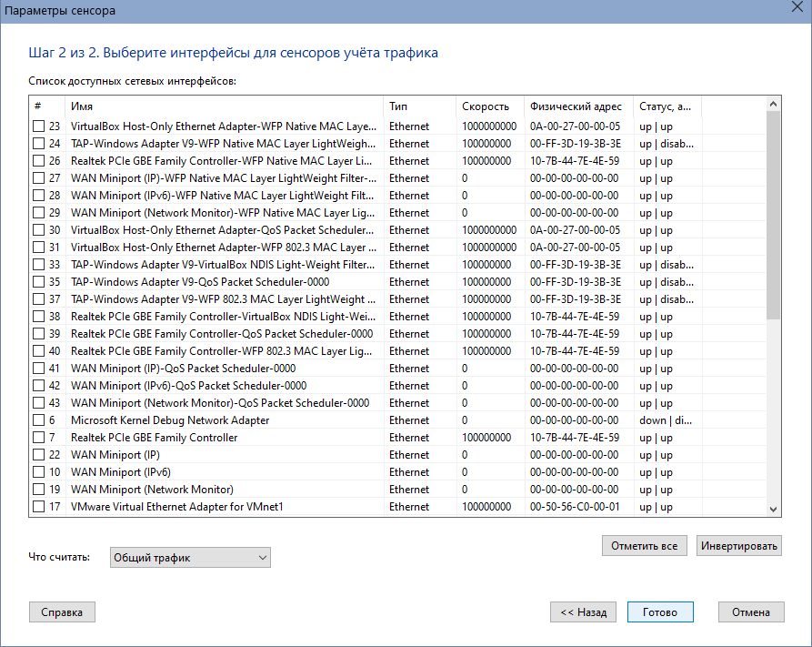Open help via 'Справка' button
This screenshot has height=647, width=812.
click(x=62, y=612)
